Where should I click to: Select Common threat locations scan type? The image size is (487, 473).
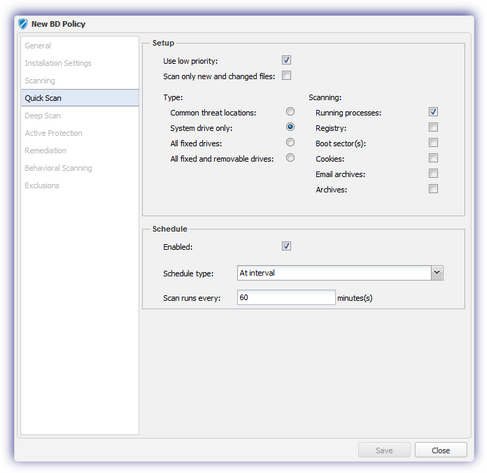(x=290, y=112)
